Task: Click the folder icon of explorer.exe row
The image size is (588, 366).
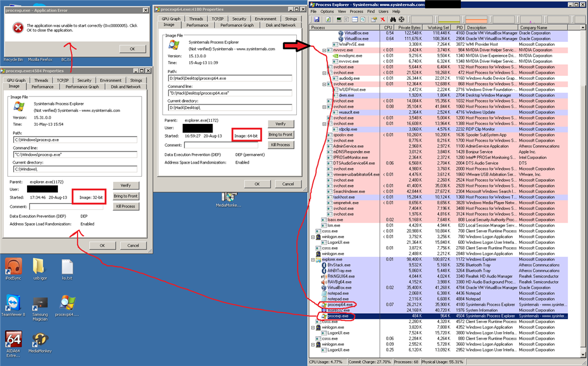Action: [x=318, y=259]
